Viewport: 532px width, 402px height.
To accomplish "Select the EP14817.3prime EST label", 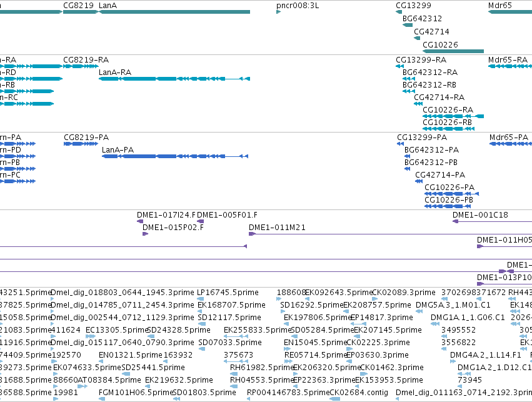I will 382,318.
